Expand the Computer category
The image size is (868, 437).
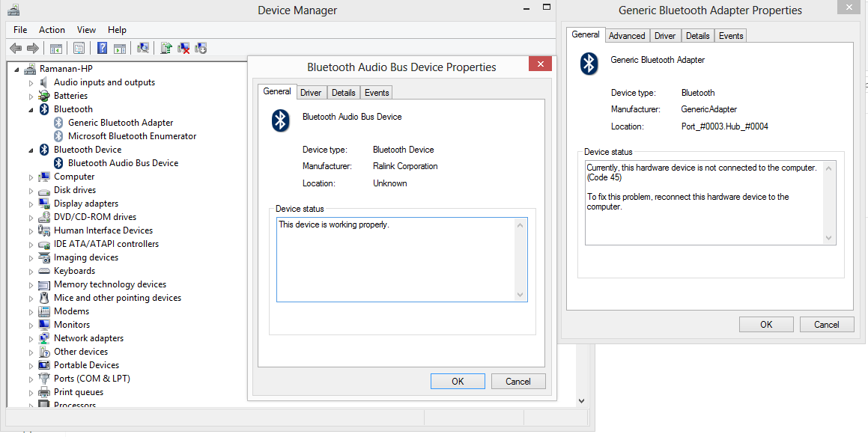31,177
